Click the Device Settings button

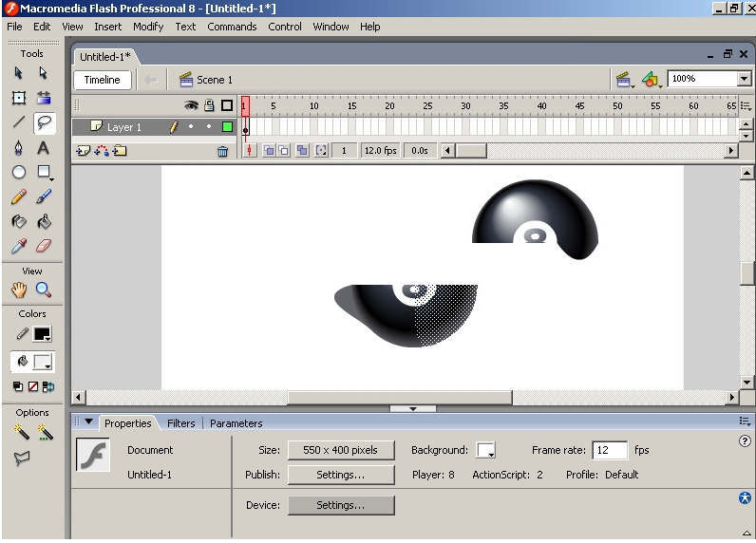pos(341,505)
